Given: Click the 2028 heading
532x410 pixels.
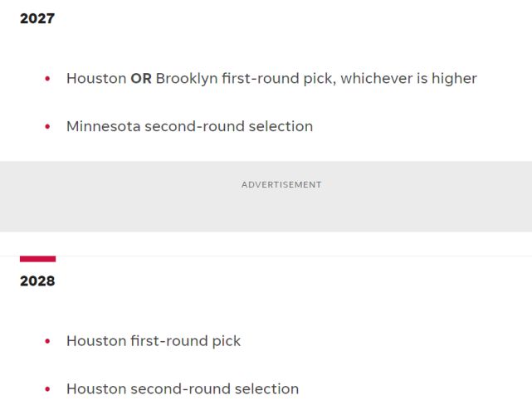Looking at the screenshot, I should 37,281.
